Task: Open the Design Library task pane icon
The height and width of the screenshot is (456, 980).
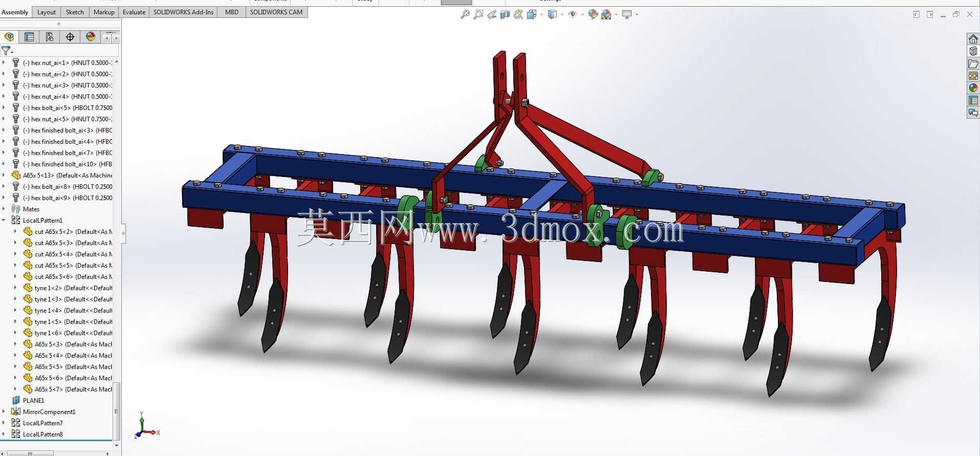Action: [x=973, y=51]
